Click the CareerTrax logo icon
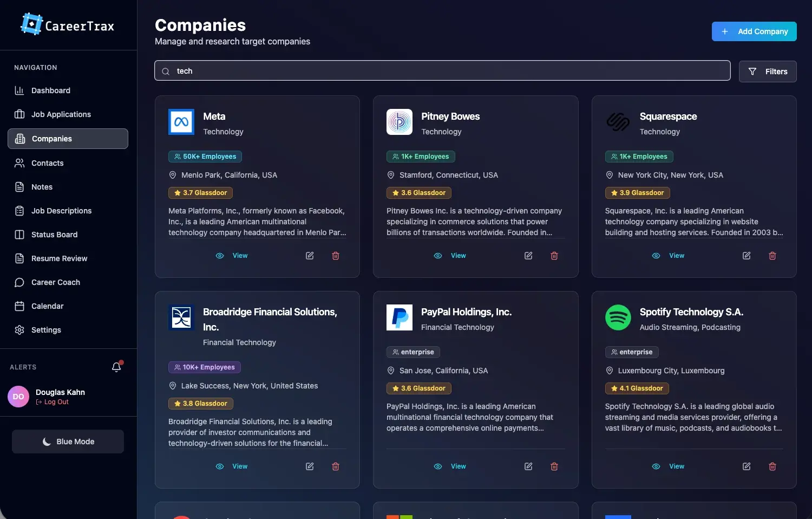The width and height of the screenshot is (812, 519). 31,24
